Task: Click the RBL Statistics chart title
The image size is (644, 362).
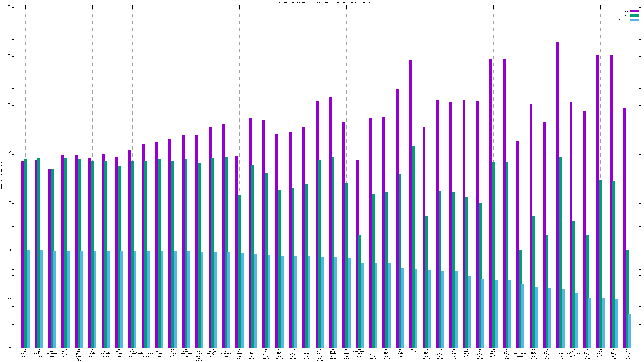Action: (x=326, y=3)
